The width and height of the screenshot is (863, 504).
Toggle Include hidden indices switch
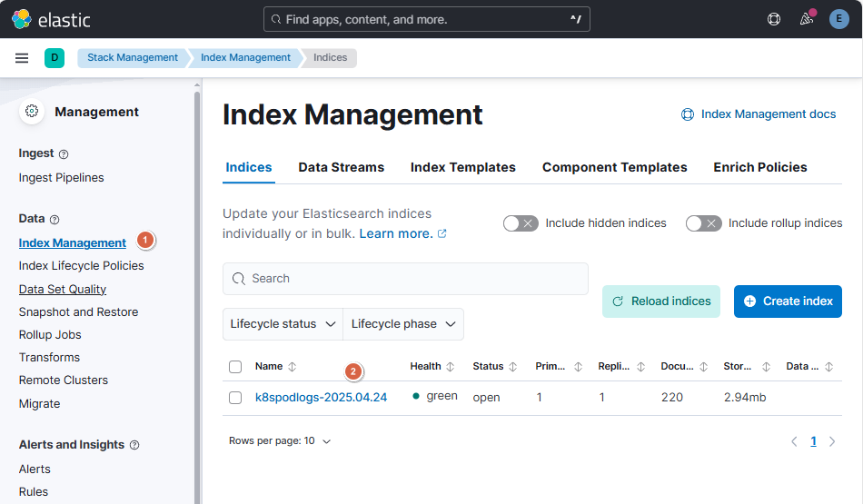tap(521, 223)
